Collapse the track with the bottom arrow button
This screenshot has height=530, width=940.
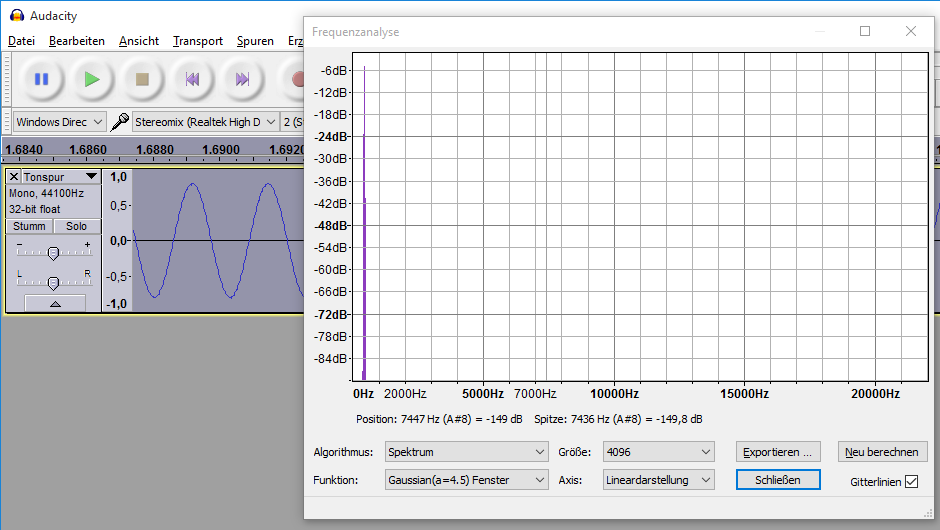coord(55,304)
